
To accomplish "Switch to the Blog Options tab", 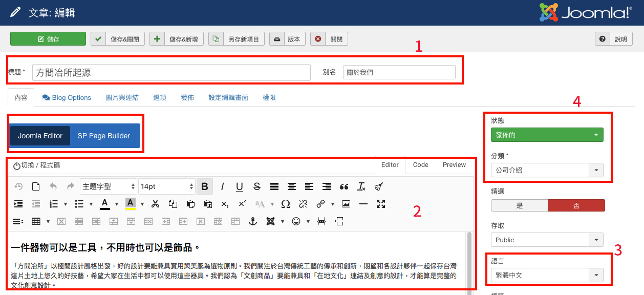I will click(x=66, y=97).
